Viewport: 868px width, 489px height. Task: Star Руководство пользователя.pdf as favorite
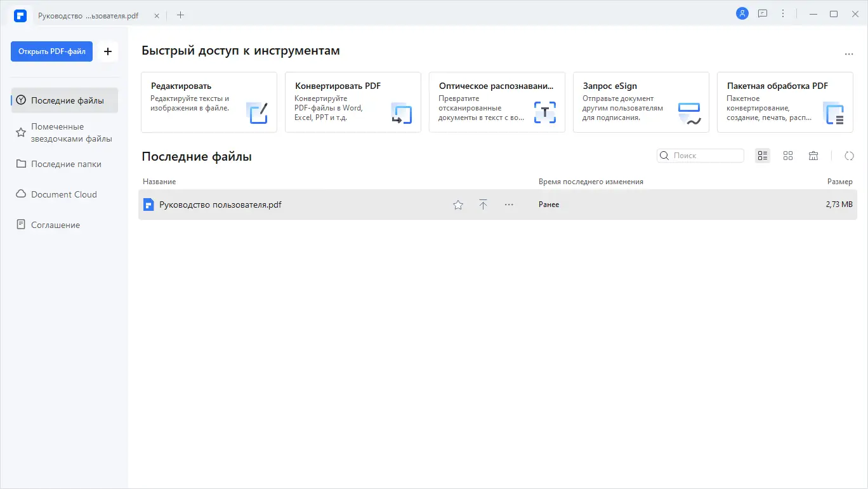tap(457, 204)
